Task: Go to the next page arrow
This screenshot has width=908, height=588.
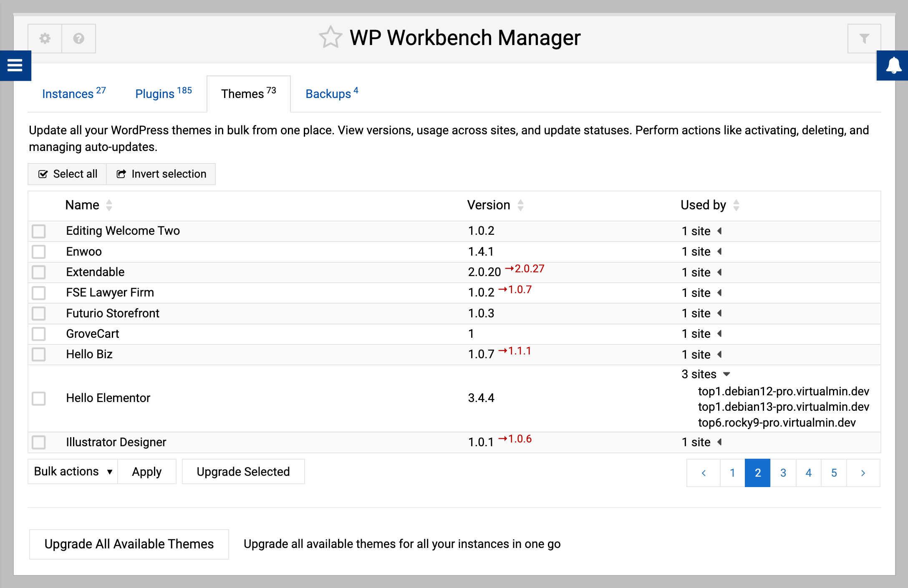Action: [863, 473]
